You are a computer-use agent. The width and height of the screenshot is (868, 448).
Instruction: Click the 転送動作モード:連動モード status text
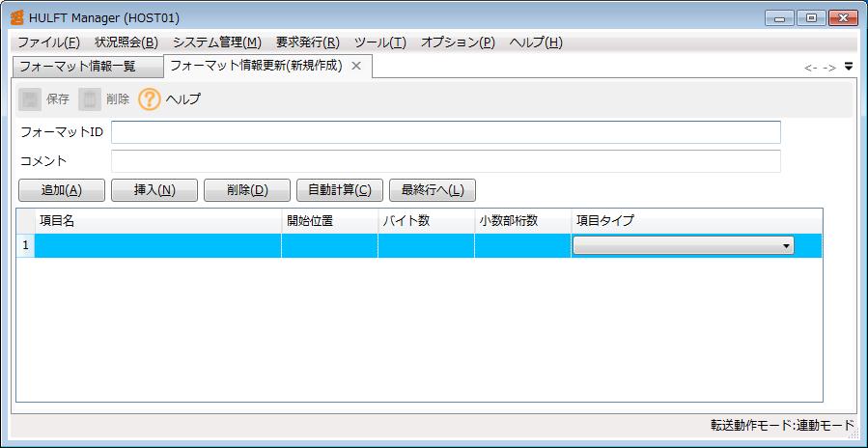(x=783, y=425)
